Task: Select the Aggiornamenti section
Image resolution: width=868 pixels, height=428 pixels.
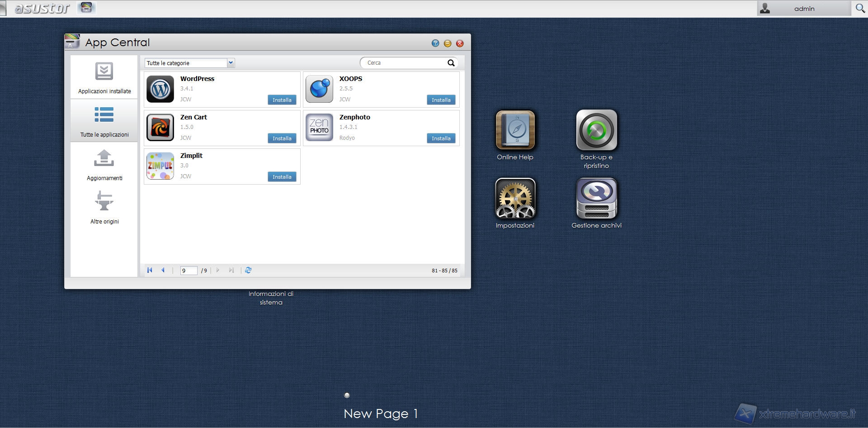Action: click(104, 165)
